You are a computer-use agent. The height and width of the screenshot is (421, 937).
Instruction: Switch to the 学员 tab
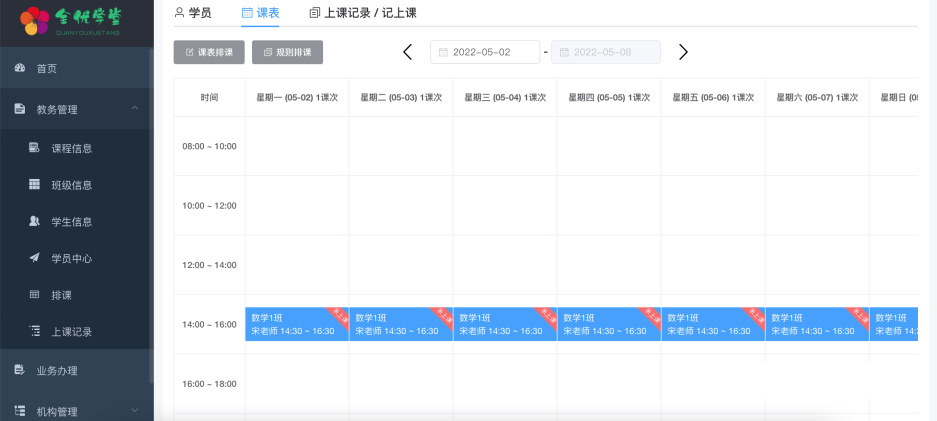[192, 13]
